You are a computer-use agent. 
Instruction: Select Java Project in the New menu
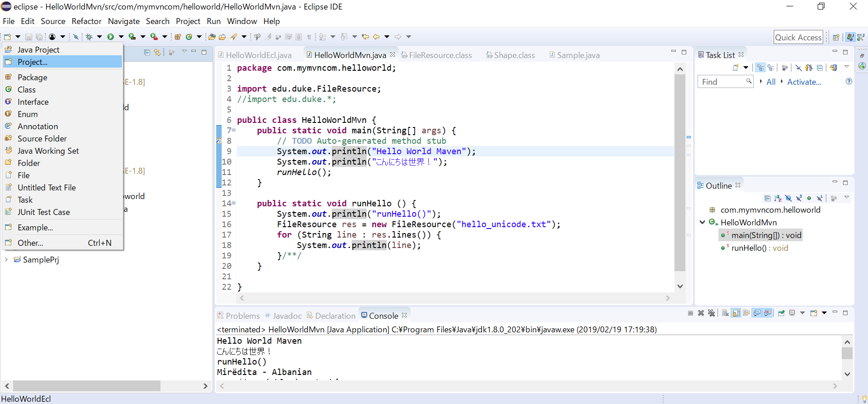tap(63, 49)
